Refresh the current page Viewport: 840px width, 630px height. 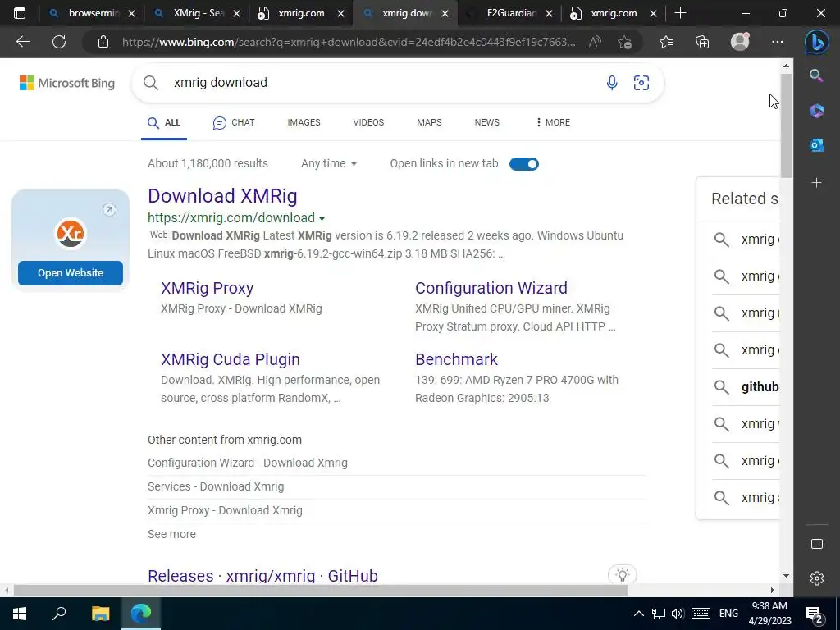tap(59, 42)
